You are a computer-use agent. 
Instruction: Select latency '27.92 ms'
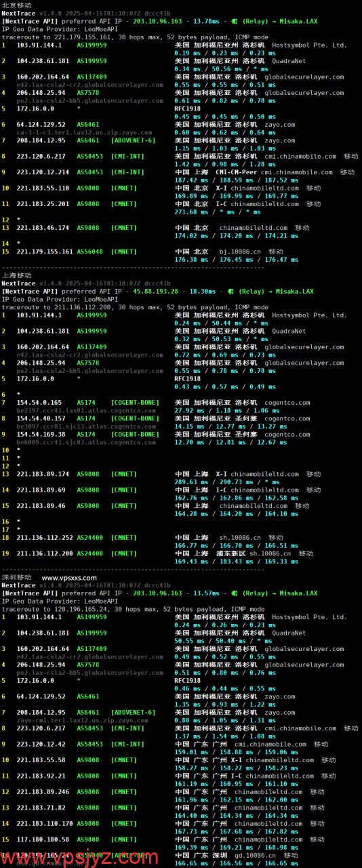click(188, 410)
